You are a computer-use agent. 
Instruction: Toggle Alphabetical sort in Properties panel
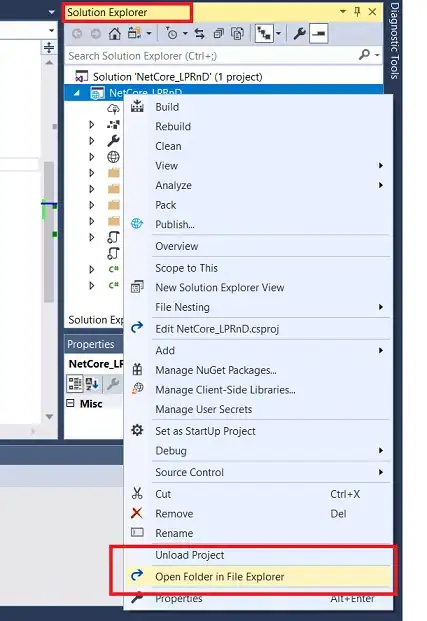(x=92, y=384)
